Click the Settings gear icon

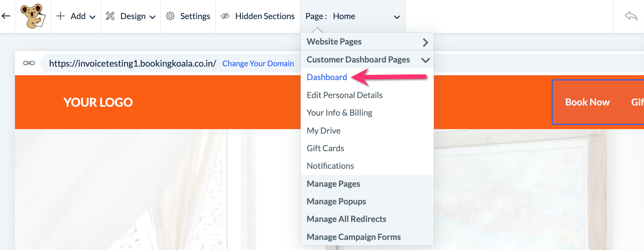(x=170, y=16)
